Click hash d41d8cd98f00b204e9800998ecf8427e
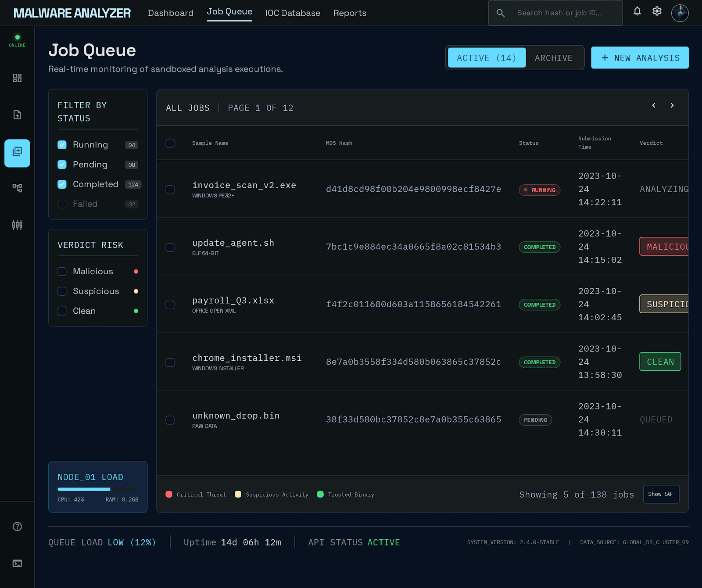This screenshot has width=702, height=588. tap(413, 189)
